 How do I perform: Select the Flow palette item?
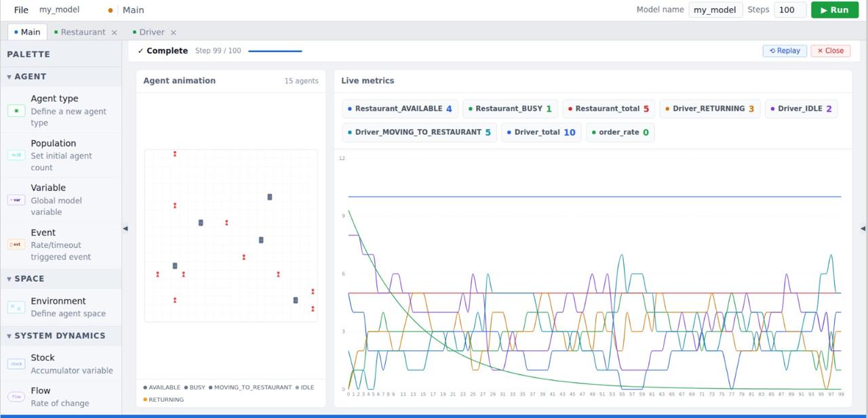coord(61,396)
